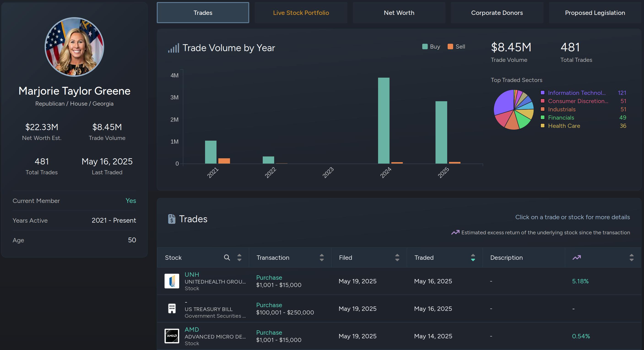Open the Proposed Legislation tab
The image size is (644, 350).
595,13
